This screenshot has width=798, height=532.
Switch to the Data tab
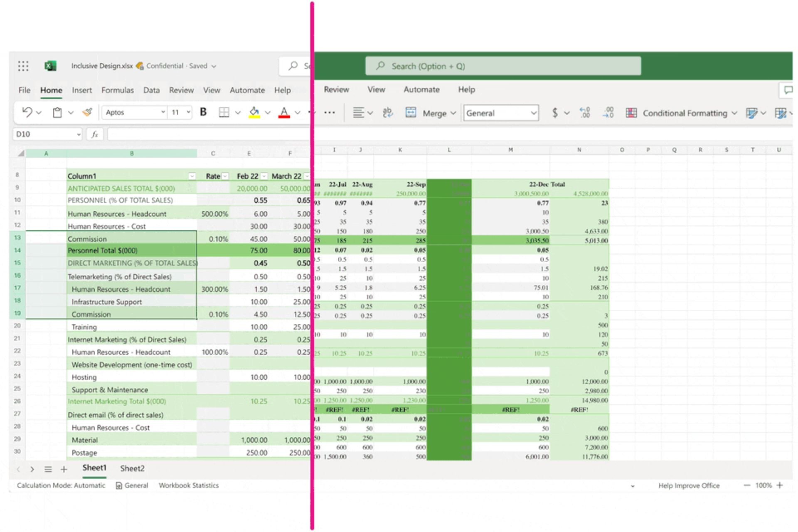point(151,90)
